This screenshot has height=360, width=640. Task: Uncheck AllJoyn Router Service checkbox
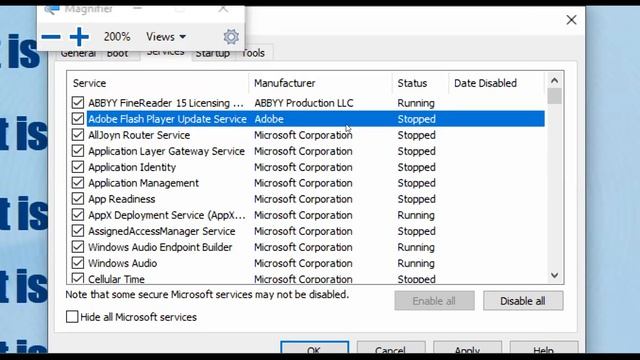tap(78, 135)
